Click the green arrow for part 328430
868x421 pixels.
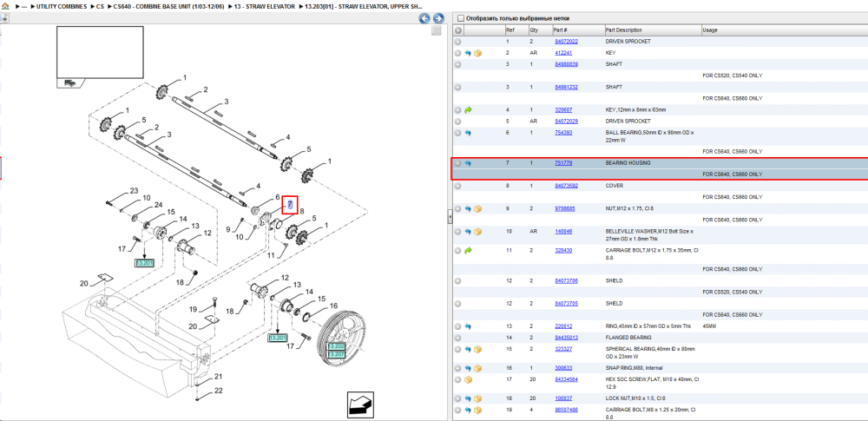click(x=468, y=251)
